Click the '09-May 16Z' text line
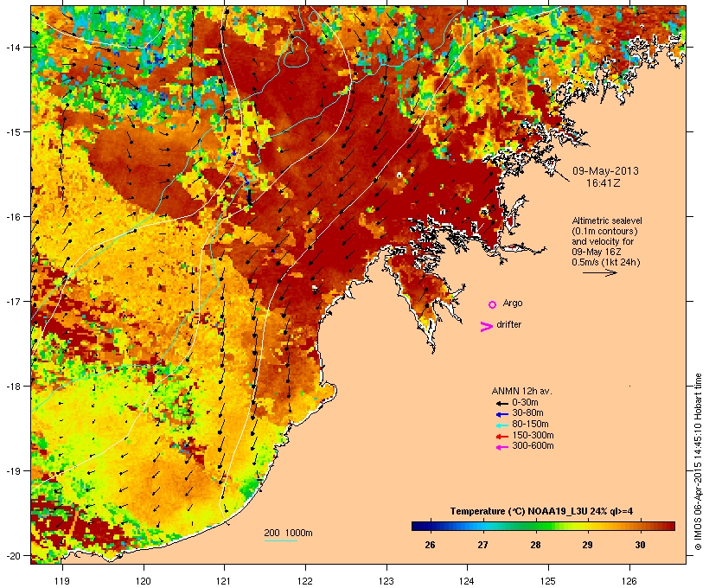This screenshot has height=588, width=709. [597, 252]
